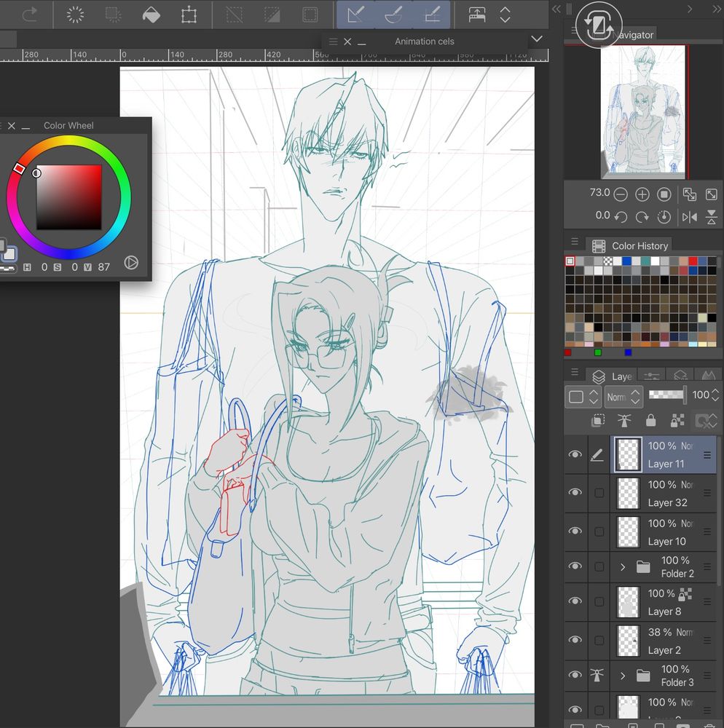This screenshot has width=724, height=728.
Task: Hide Layer 11 with its eye icon
Action: 575,454
